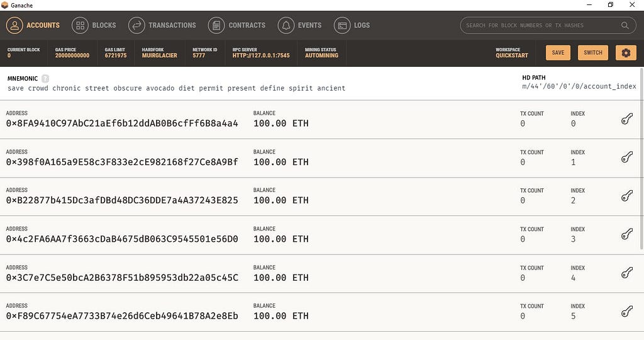This screenshot has width=644, height=340.
Task: Go to the Contracts tab
Action: (236, 25)
